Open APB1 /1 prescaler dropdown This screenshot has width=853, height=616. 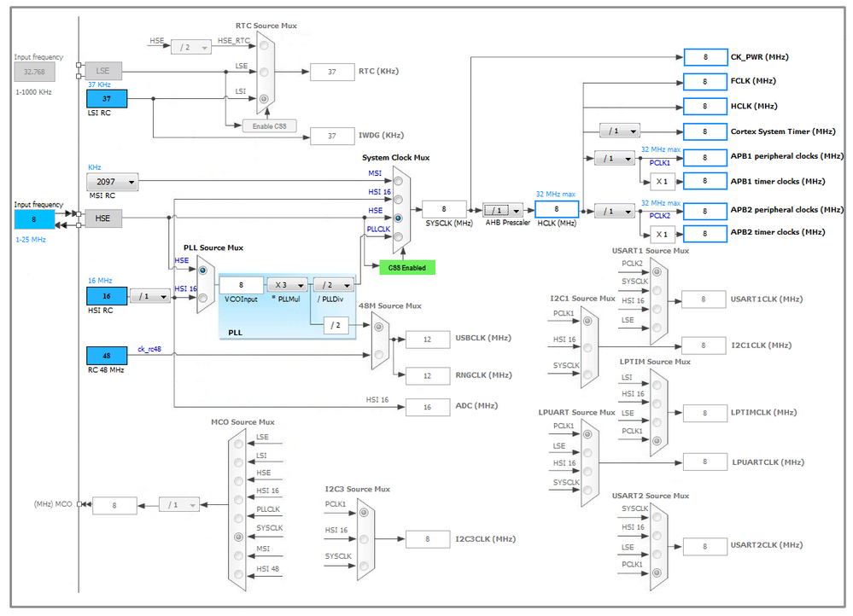615,158
